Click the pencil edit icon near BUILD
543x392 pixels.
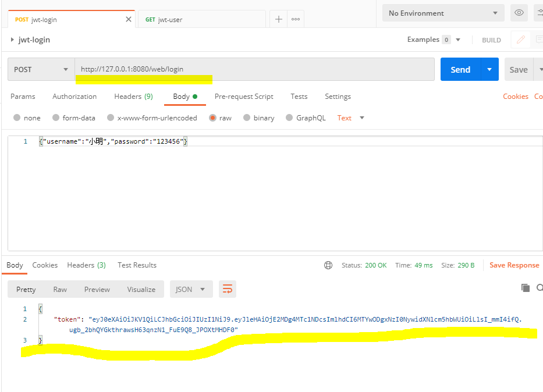(521, 40)
